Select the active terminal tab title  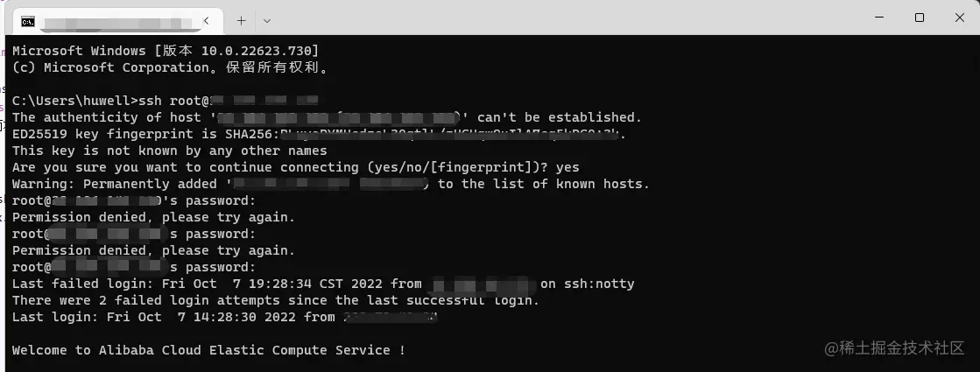114,20
